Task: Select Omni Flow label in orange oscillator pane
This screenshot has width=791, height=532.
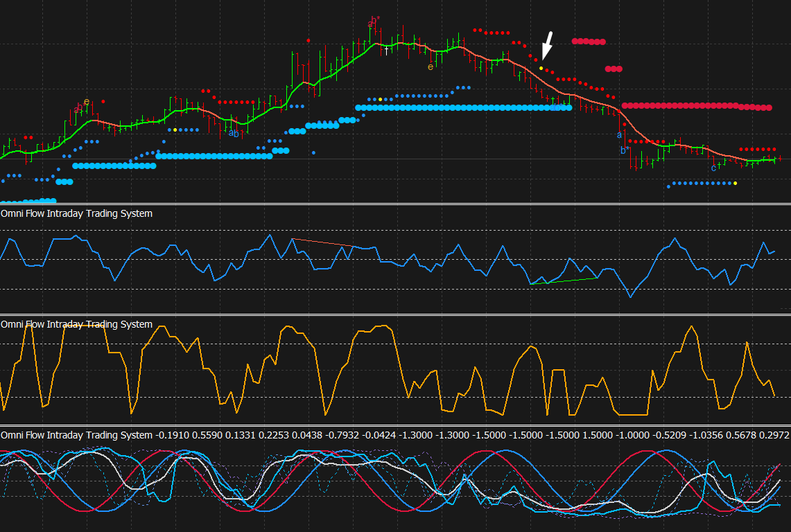Action: (77, 324)
